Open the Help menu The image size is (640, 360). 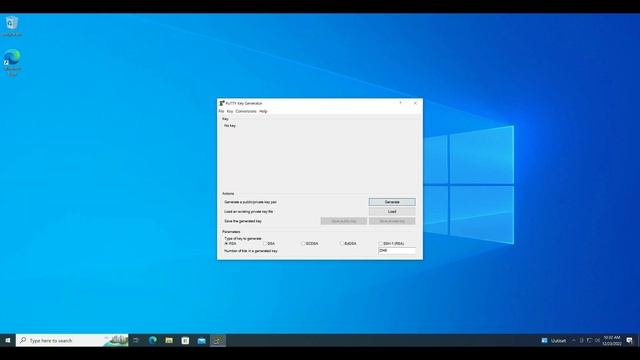point(263,111)
